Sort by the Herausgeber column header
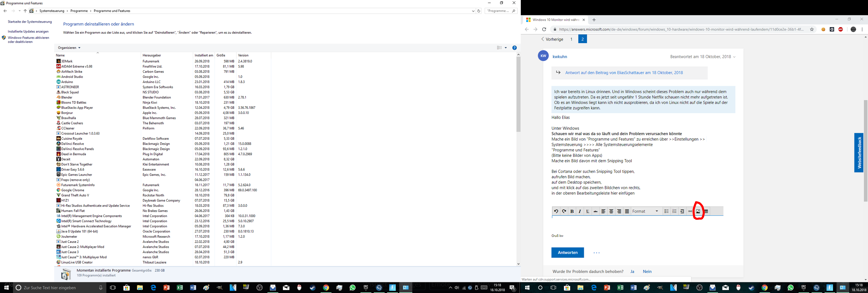Screen dimensions: 868x293 point(166,55)
